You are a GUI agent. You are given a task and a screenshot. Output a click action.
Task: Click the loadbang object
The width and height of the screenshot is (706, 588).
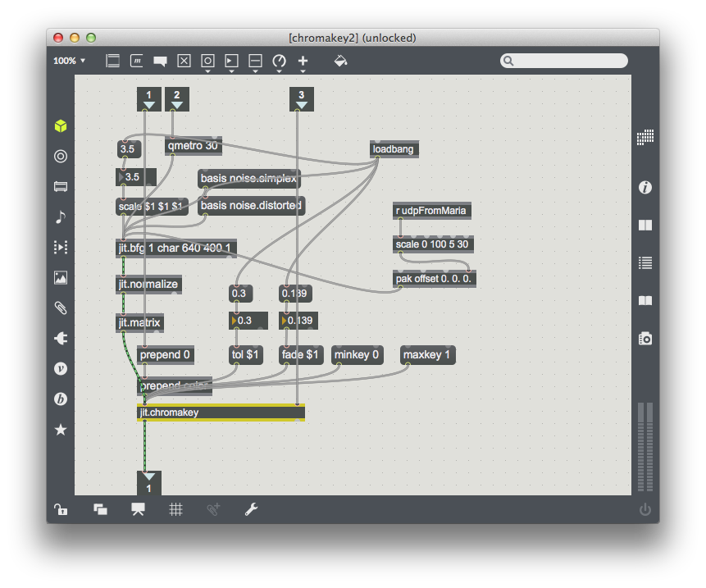pos(394,149)
